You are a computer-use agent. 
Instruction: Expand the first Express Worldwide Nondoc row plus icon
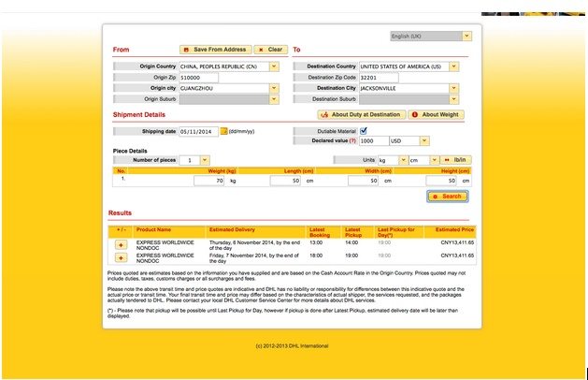[121, 245]
